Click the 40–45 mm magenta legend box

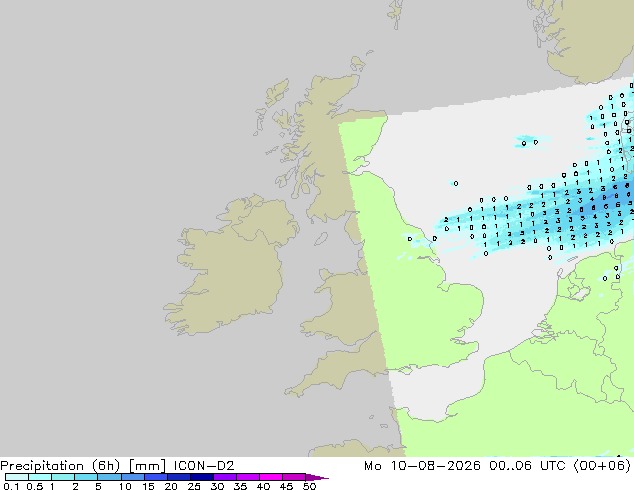click(271, 477)
